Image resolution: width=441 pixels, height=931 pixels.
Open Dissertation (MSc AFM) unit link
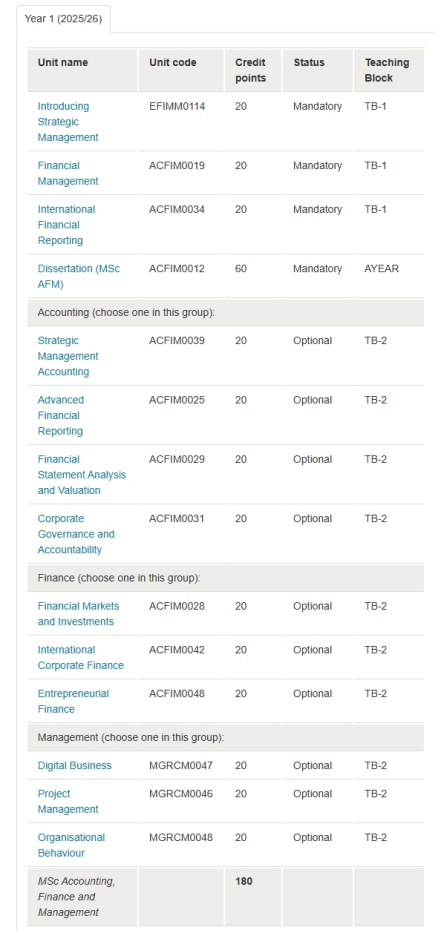coord(78,277)
